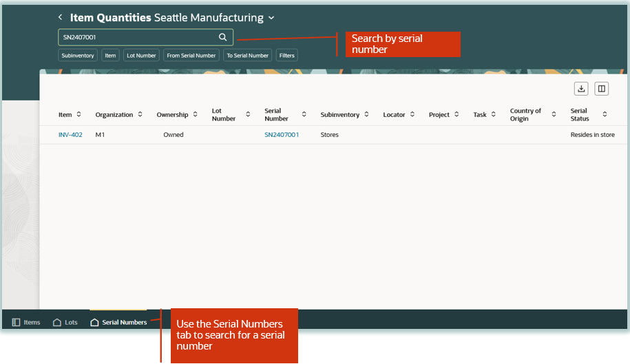Open the From Serial Number filter
630x364 pixels.
pyautogui.click(x=191, y=55)
